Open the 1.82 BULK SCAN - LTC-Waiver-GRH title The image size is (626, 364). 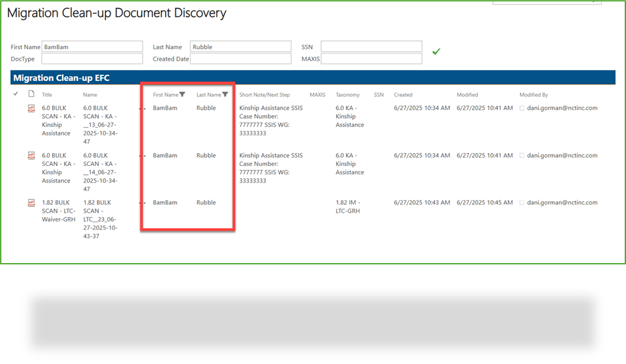(58, 211)
